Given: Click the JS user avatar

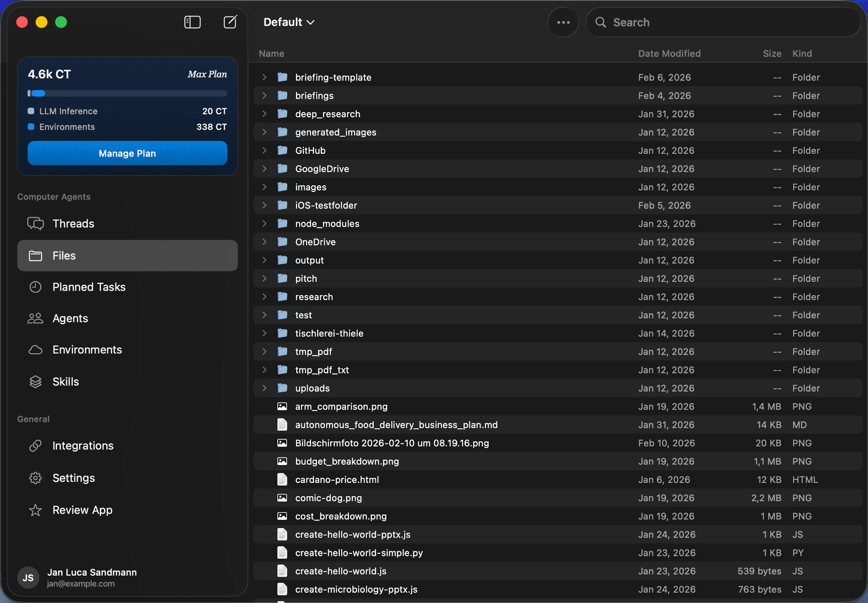Looking at the screenshot, I should [x=28, y=577].
